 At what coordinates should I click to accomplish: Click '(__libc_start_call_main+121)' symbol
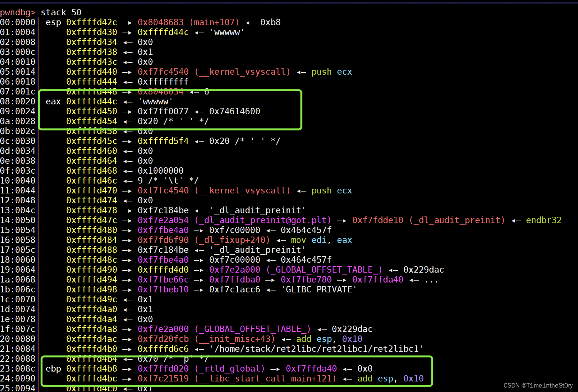pyautogui.click(x=266, y=379)
